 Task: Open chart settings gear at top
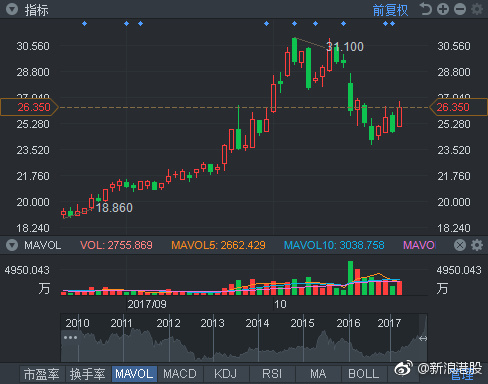pos(477,9)
